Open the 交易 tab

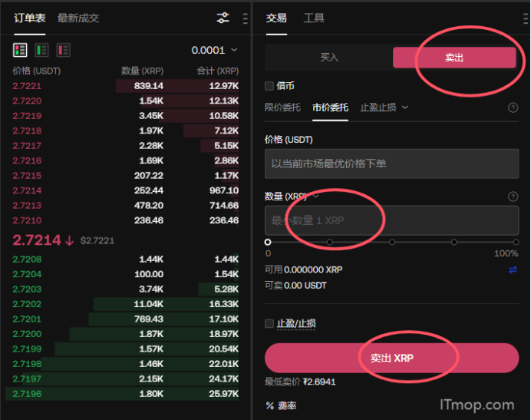276,18
